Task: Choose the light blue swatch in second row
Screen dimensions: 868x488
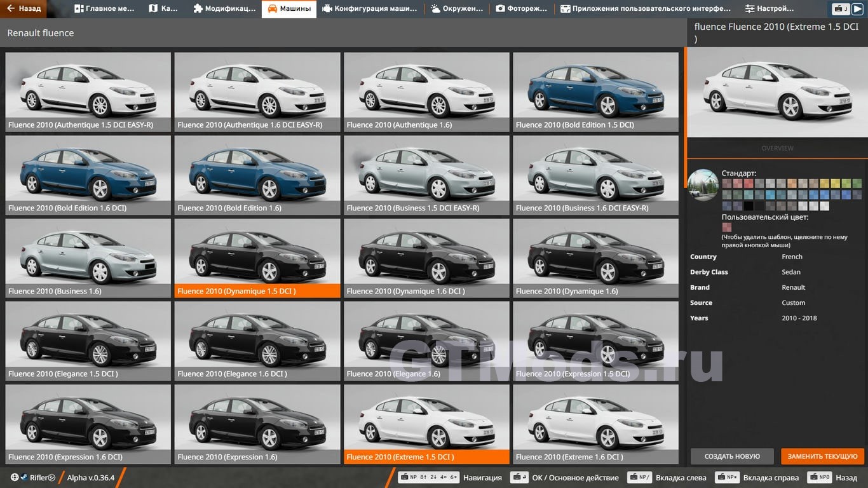Action: click(770, 195)
